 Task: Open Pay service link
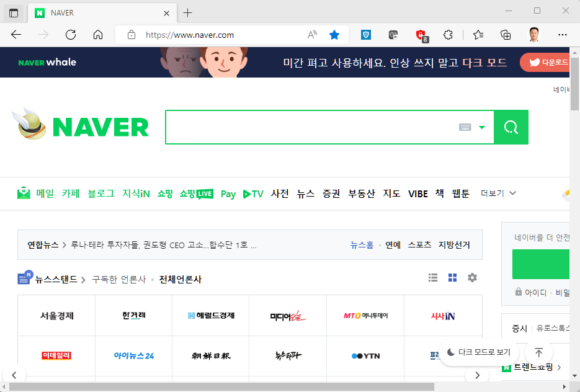(x=228, y=194)
